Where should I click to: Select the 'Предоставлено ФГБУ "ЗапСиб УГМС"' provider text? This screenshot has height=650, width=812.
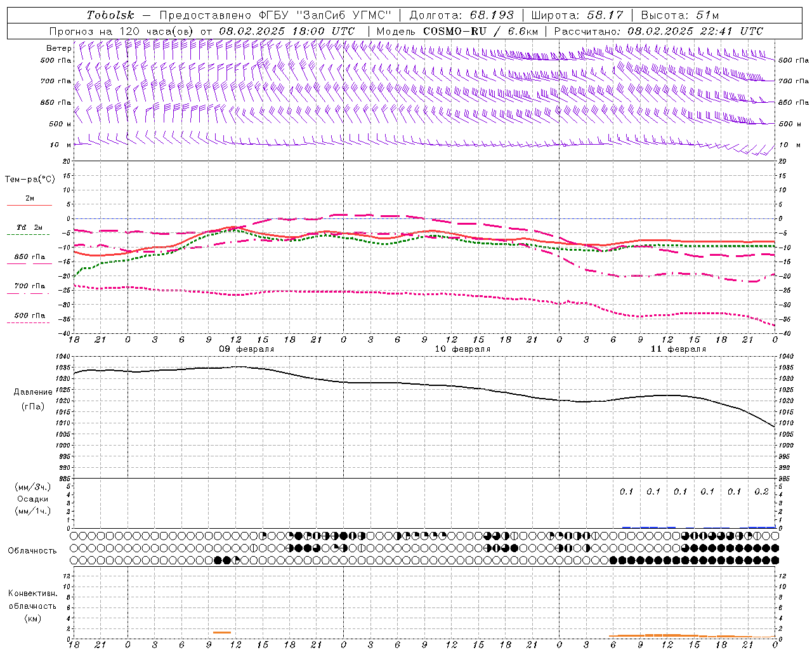tap(275, 15)
